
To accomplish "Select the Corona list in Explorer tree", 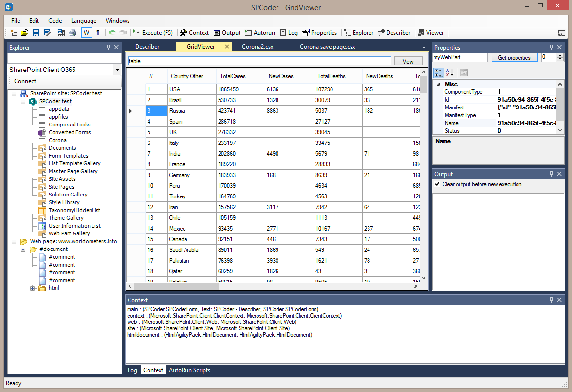I will click(x=57, y=140).
